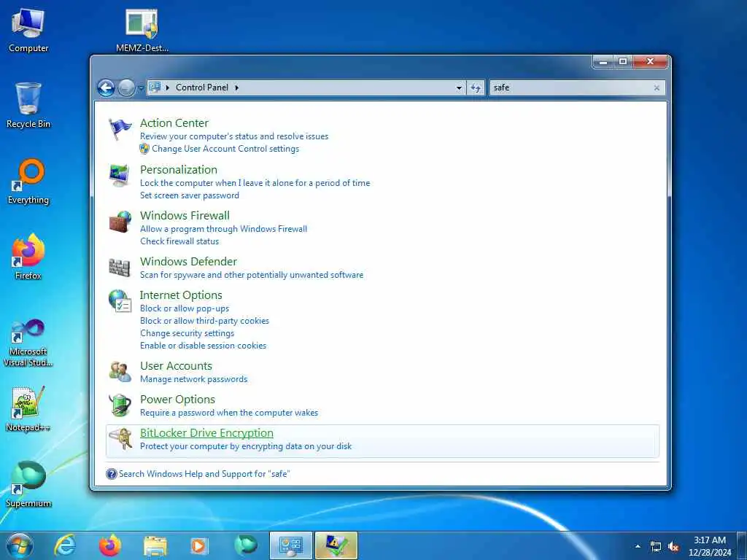Click Set screen saver password

tap(190, 195)
